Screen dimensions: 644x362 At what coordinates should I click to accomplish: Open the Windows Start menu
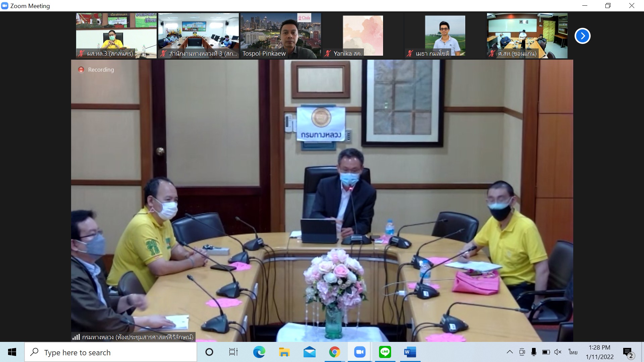[x=12, y=352]
